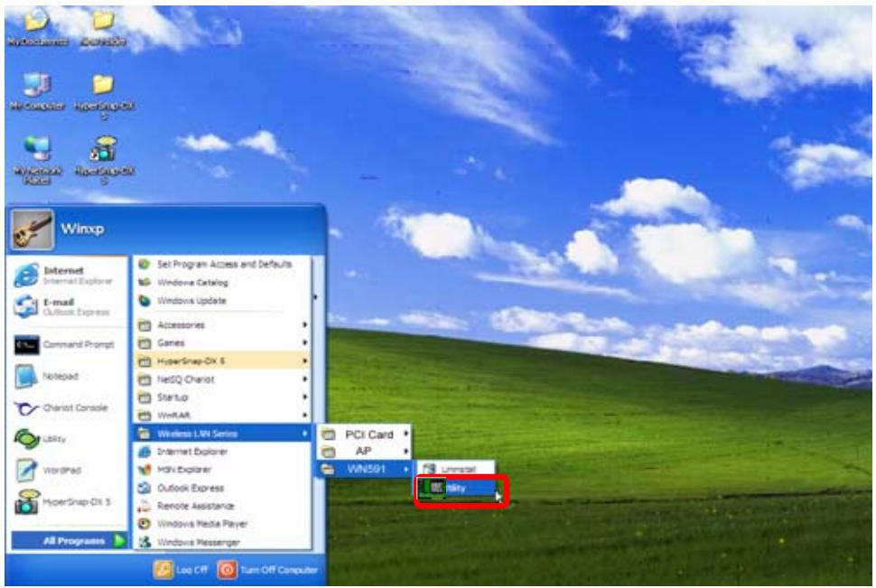Open pinned Internet Explorer shortcut labeled Internet
Viewport: 876px width, 588px height.
tap(68, 275)
